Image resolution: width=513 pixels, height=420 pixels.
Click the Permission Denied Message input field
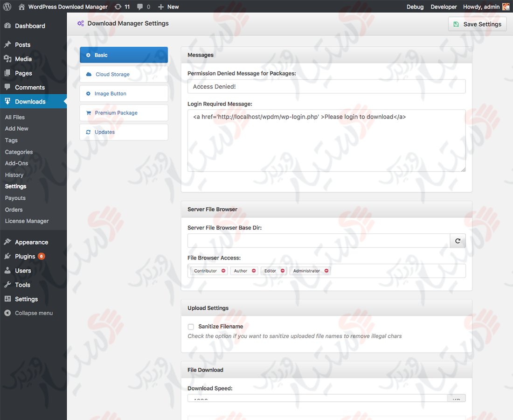pos(326,86)
